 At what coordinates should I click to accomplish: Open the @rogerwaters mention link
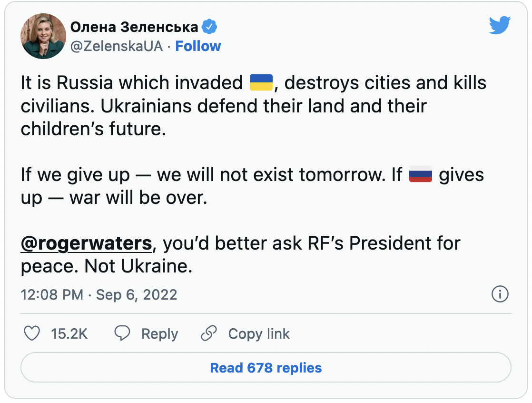[86, 243]
